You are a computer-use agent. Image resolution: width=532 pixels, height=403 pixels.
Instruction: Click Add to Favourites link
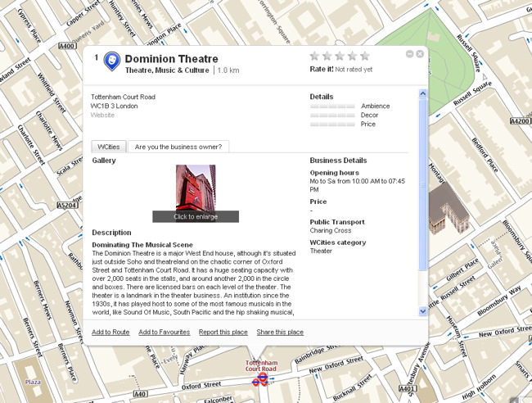165,332
